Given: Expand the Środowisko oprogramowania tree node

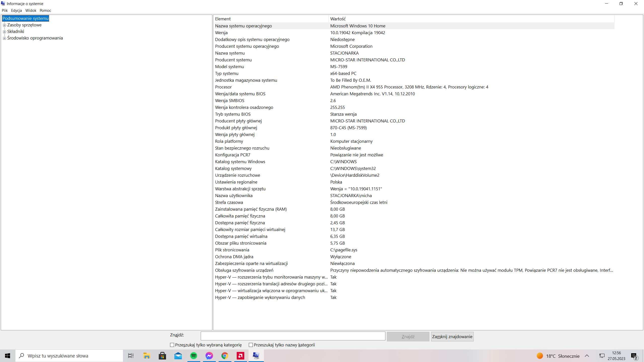Looking at the screenshot, I should 4,38.
